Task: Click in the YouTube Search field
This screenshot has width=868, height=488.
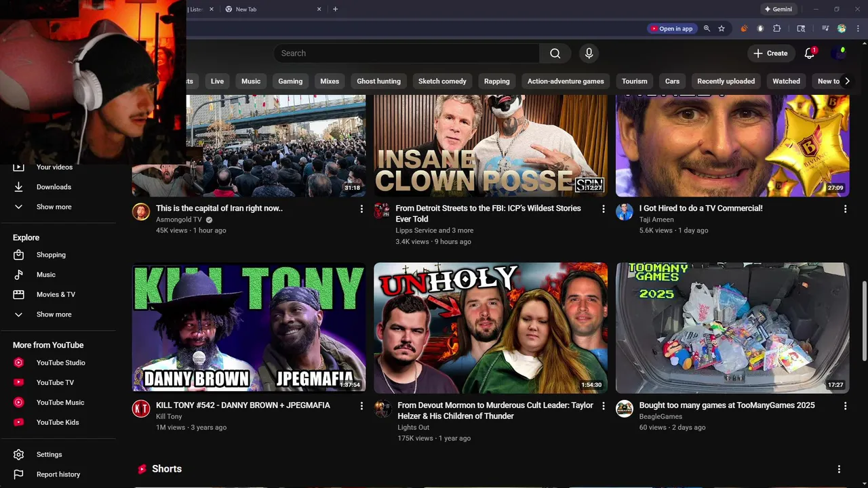Action: point(407,54)
